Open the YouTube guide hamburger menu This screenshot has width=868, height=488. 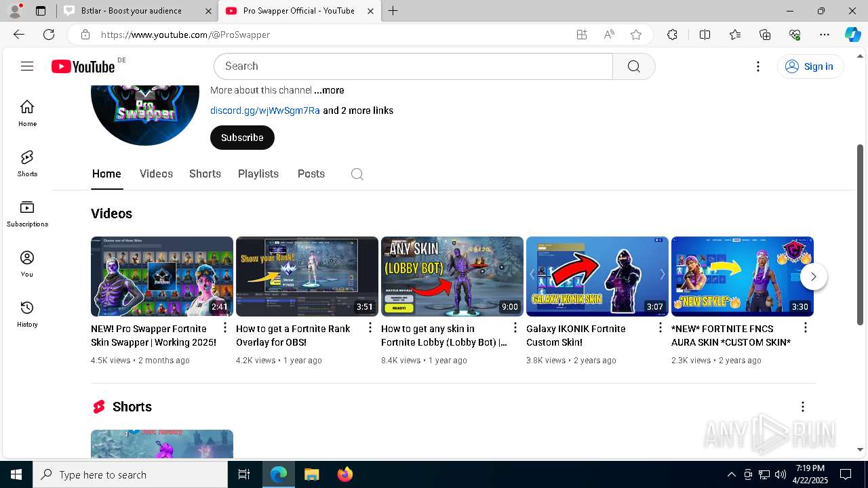tap(27, 66)
